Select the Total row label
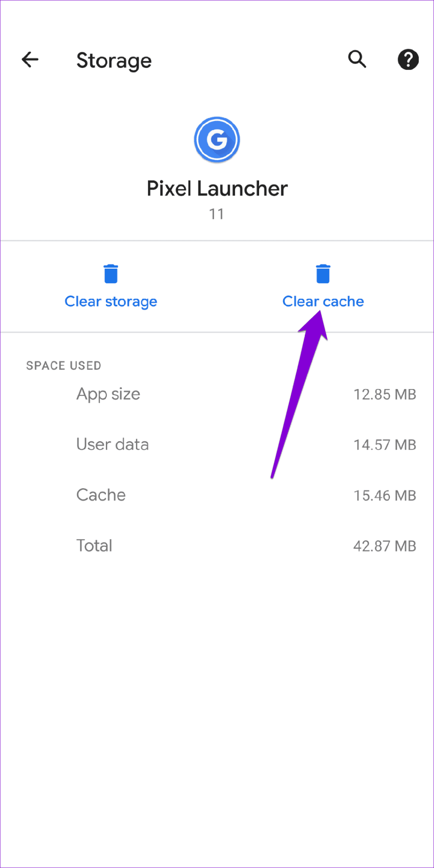434x868 pixels. point(94,545)
